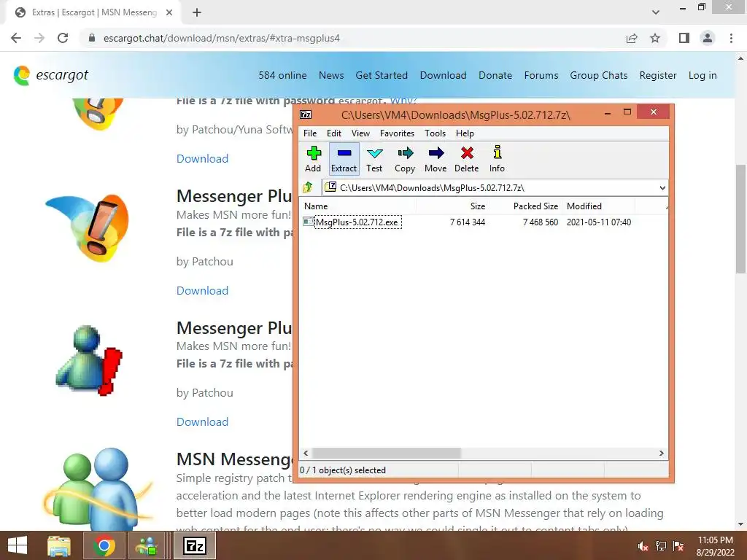
Task: Click the 7-Zip scrollbar left arrow
Action: tap(306, 453)
